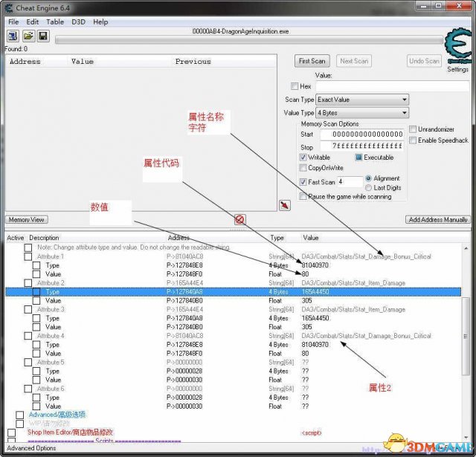This screenshot has height=457, width=476.
Task: Edit the Start address field
Action: tap(362, 134)
